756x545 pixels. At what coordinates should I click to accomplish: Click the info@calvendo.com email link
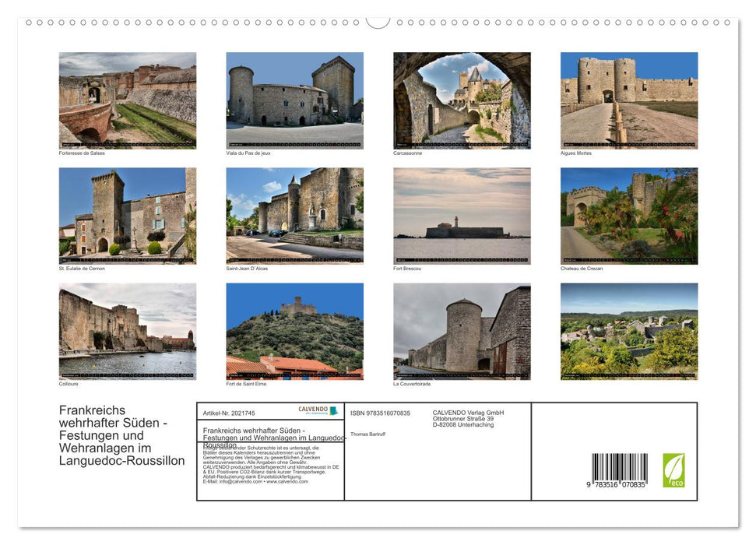236,480
